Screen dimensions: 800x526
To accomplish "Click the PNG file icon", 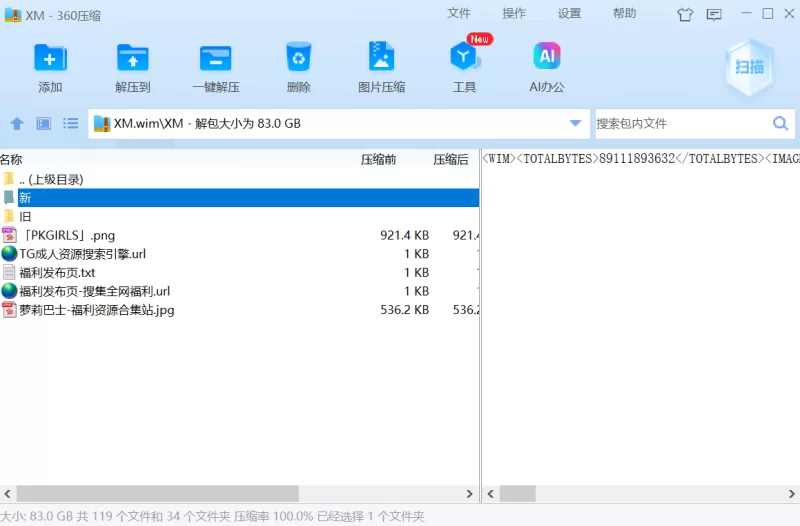I will (x=9, y=235).
